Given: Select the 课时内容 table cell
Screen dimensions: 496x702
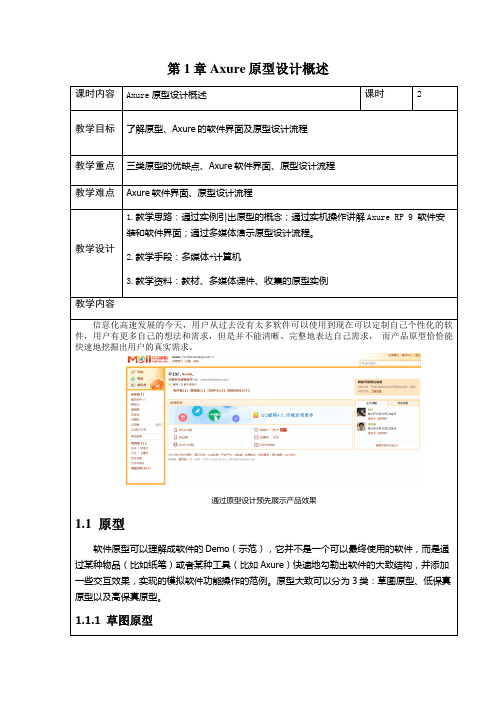Looking at the screenshot, I should (x=96, y=98).
